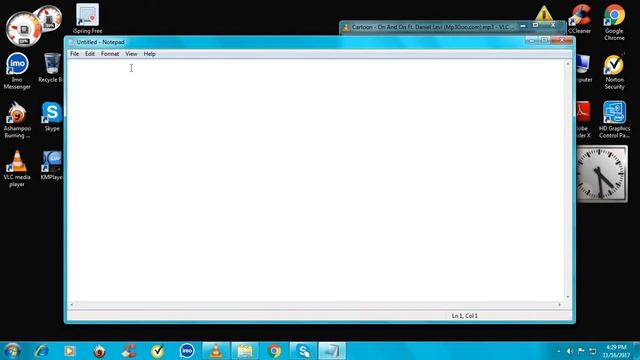
Task: Open imo Messenger from the taskbar
Action: pyautogui.click(x=187, y=351)
